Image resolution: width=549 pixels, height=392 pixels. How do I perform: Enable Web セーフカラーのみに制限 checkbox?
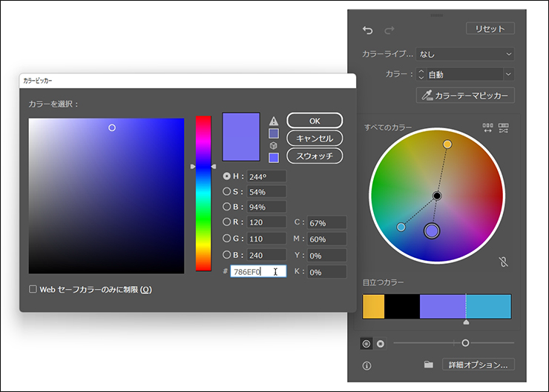pos(33,289)
